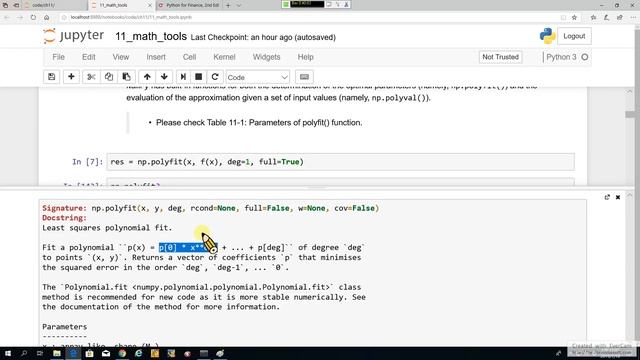Viewport: 640px width, 360px height.
Task: Click the Jupyter logo
Action: (x=74, y=36)
